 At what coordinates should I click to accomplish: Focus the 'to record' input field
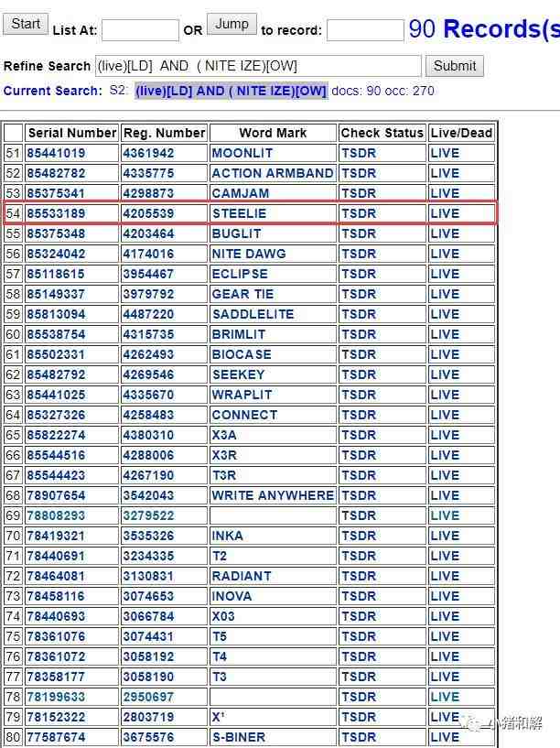(x=365, y=30)
